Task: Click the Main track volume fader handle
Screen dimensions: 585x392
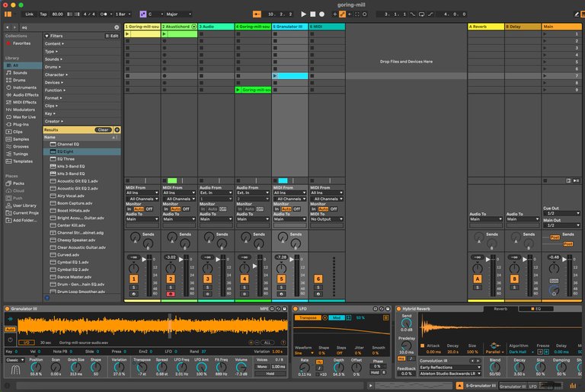Action: pos(564,260)
